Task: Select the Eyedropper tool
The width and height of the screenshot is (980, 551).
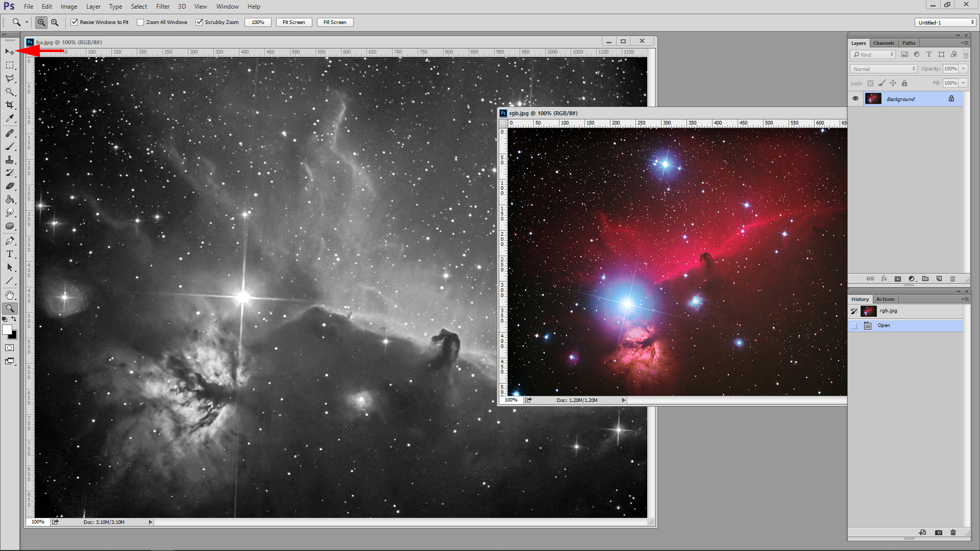Action: (10, 118)
